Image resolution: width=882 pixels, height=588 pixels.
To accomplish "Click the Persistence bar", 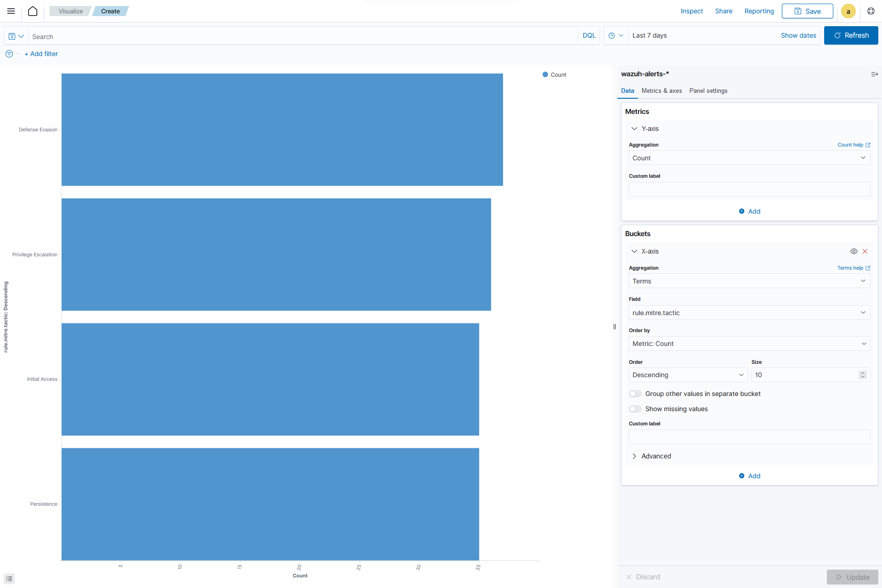I will click(270, 504).
